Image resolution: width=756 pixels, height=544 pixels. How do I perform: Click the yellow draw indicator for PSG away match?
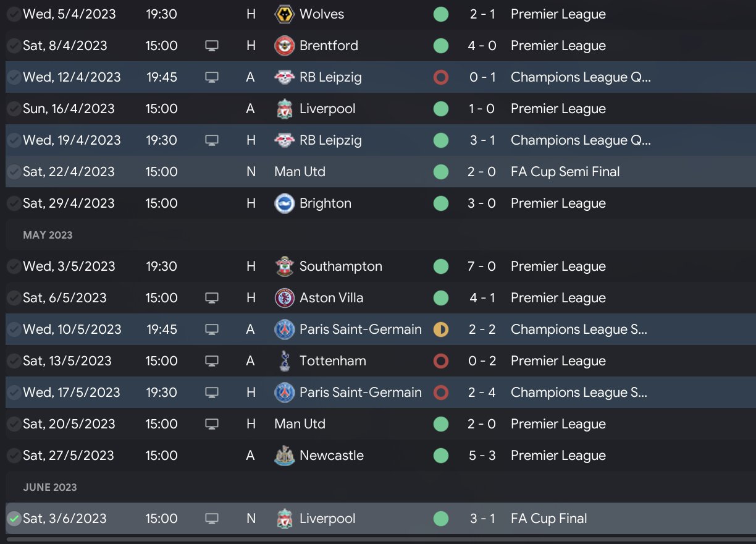[440, 329]
